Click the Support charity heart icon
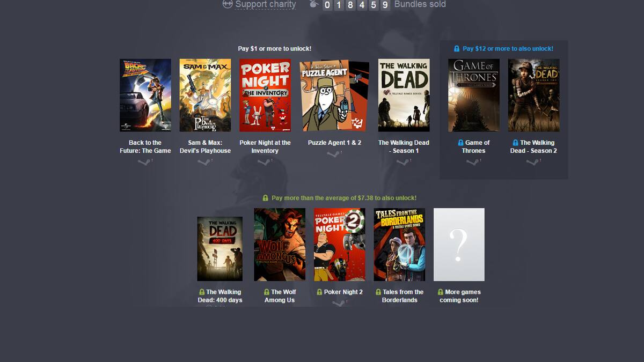This screenshot has width=644, height=362. pyautogui.click(x=228, y=4)
